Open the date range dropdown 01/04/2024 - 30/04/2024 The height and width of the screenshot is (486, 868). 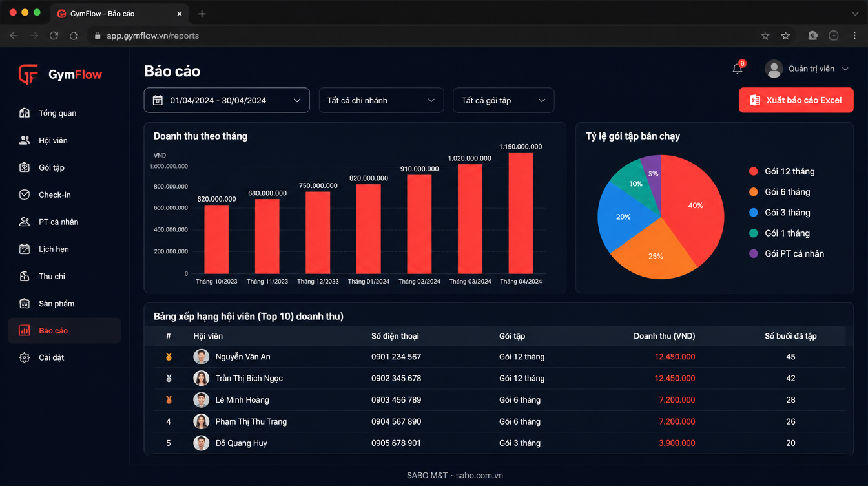(227, 100)
